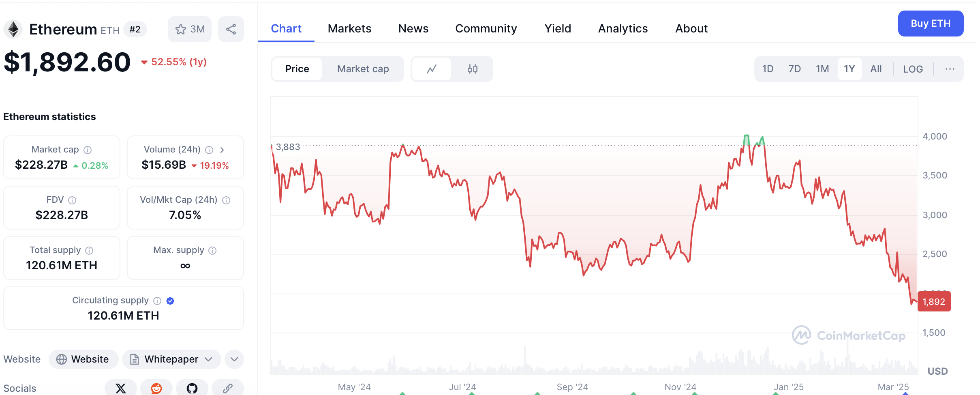Open Ethereum's GitHub repository icon
Viewport: 980px width, 395px height.
(x=192, y=388)
